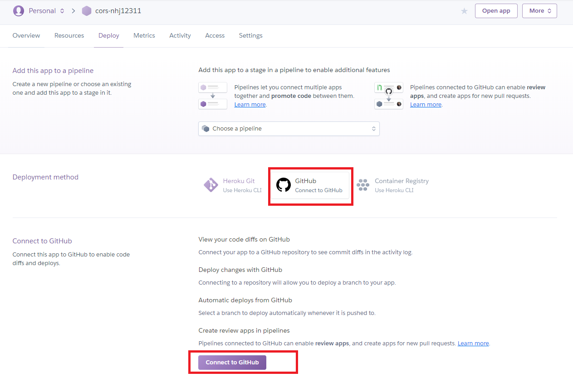
Task: Favorite the app with the star icon
Action: 464,11
